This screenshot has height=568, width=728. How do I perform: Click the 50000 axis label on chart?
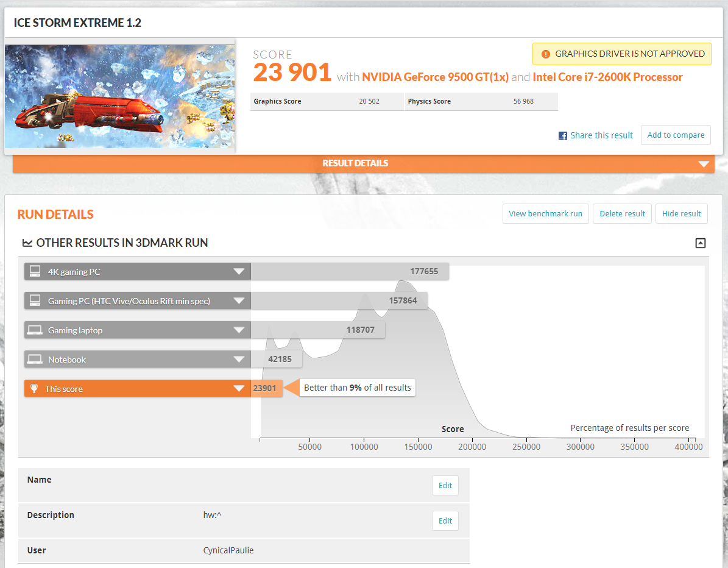point(309,447)
